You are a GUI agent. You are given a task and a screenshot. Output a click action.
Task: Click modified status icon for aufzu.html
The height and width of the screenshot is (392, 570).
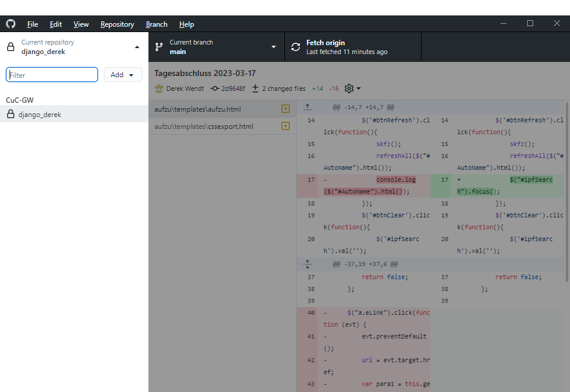point(286,109)
